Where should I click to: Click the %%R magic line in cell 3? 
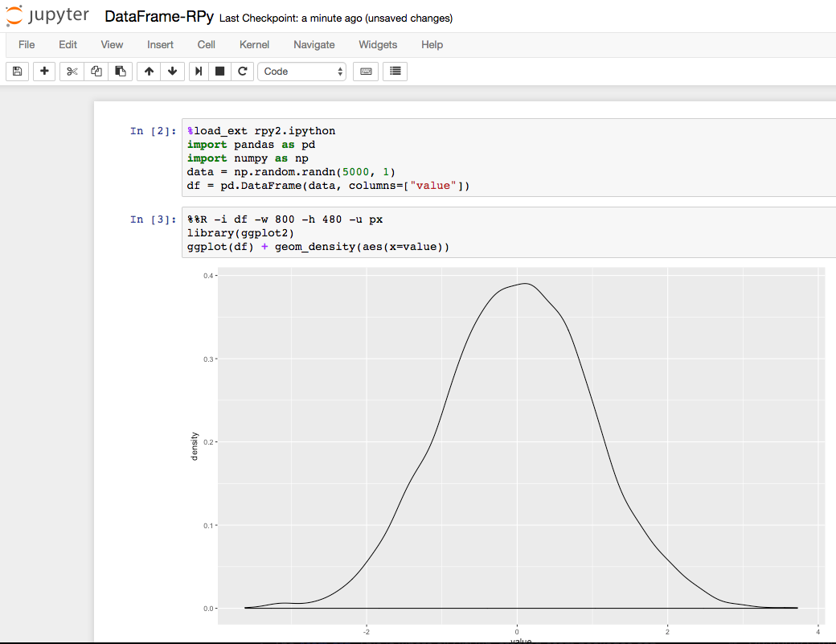[285, 219]
